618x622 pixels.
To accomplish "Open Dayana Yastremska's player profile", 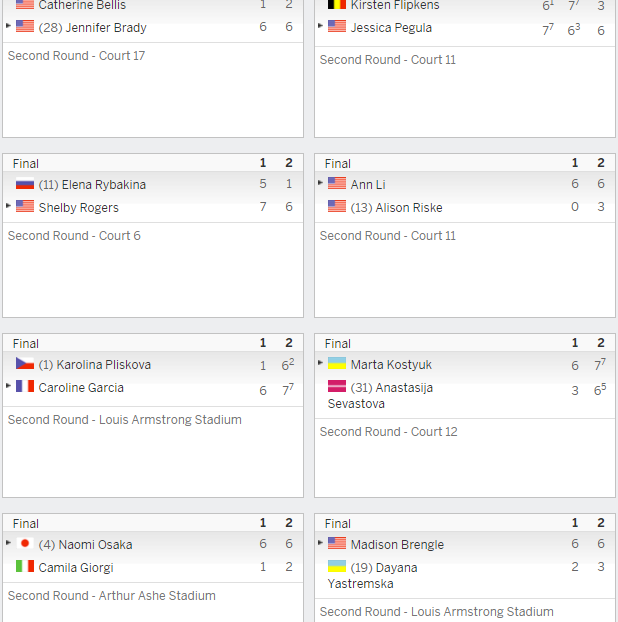I will pos(372,576).
